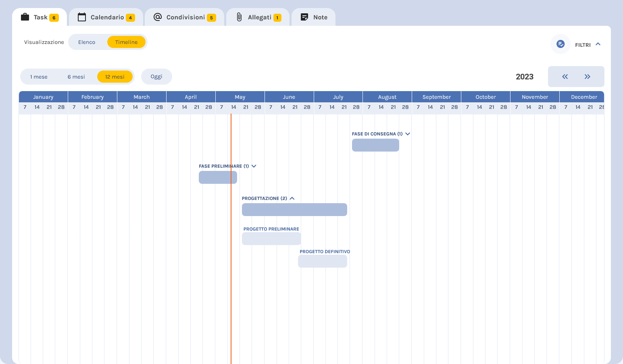Image resolution: width=623 pixels, height=364 pixels.
Task: Expand the FASE DI CONSEGNA group
Action: [408, 134]
